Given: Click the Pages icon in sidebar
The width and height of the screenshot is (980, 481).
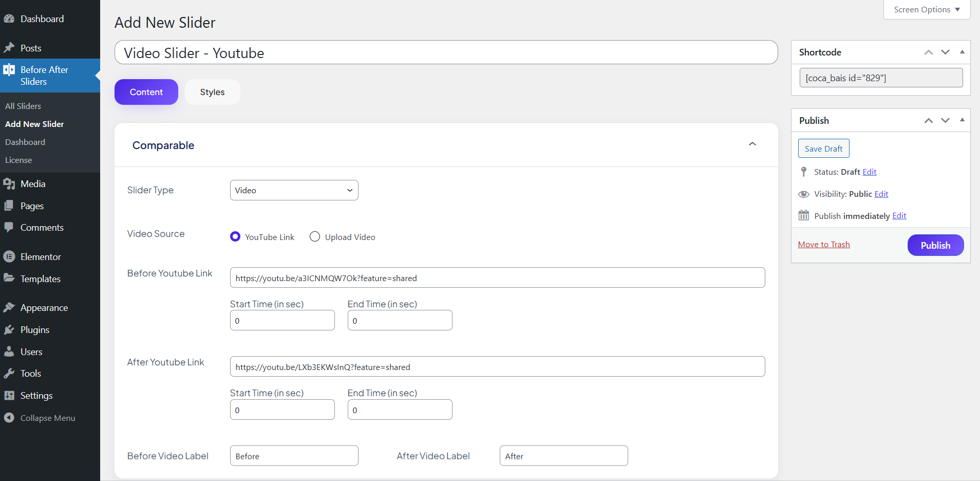Looking at the screenshot, I should (9, 206).
